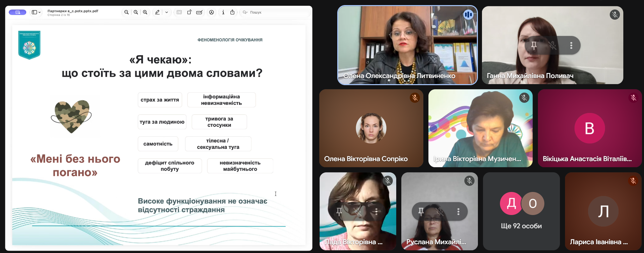Select Олена Олександрівна Литвиненко's video tile
The width and height of the screenshot is (644, 253).
pos(407,45)
